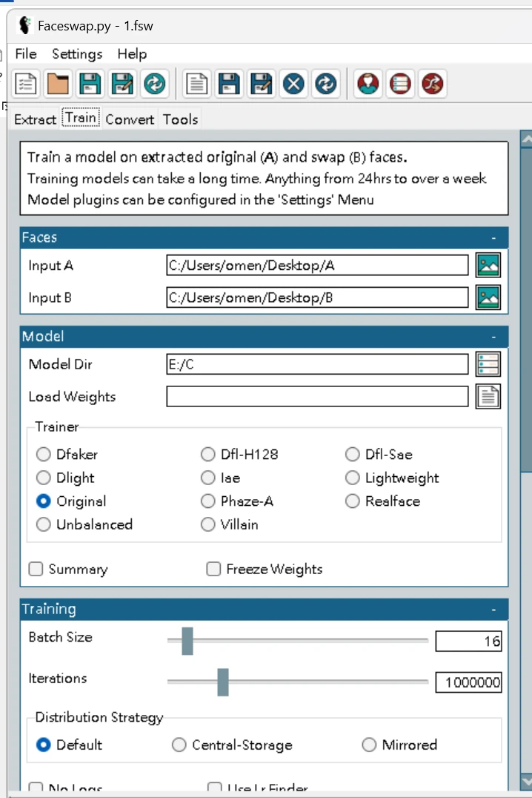532x798 pixels.
Task: Open project using the folder icon
Action: 58,84
